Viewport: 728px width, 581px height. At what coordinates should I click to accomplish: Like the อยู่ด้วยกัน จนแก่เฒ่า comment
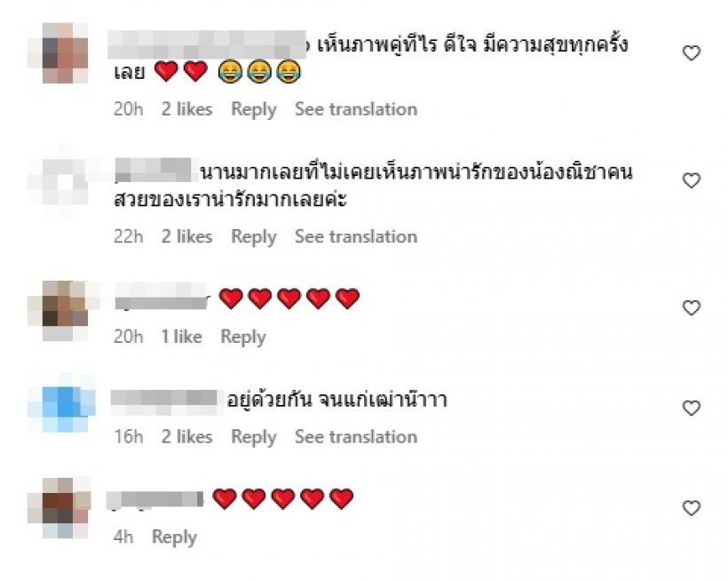click(x=691, y=408)
